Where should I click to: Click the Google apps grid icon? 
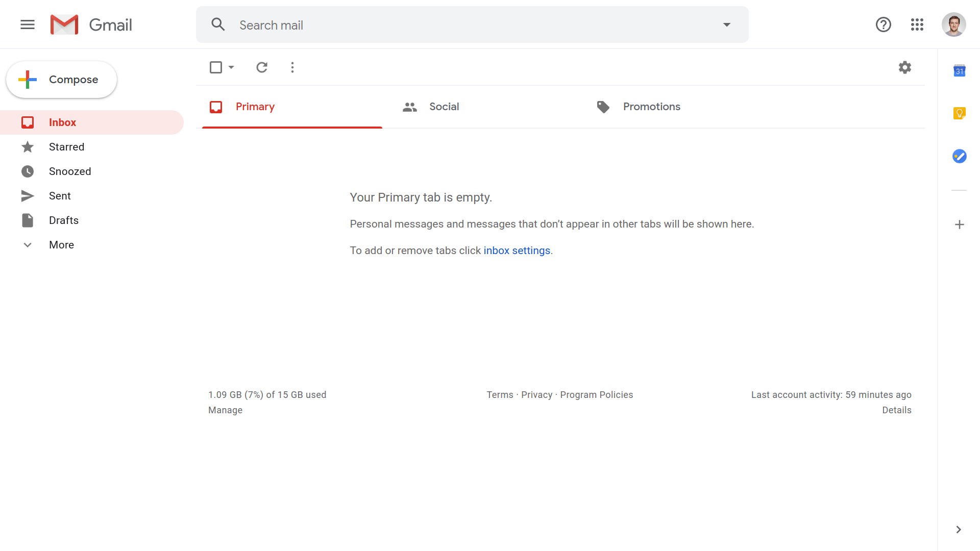[916, 24]
